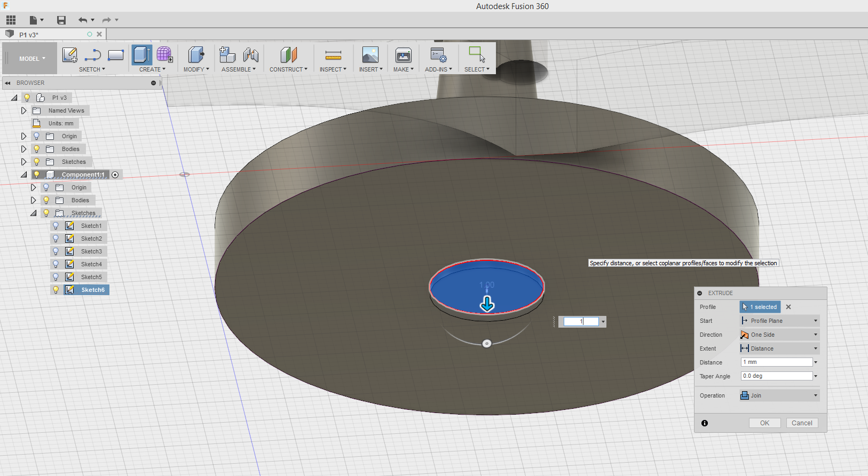
Task: Click the Extrude dialog info icon
Action: (x=705, y=423)
